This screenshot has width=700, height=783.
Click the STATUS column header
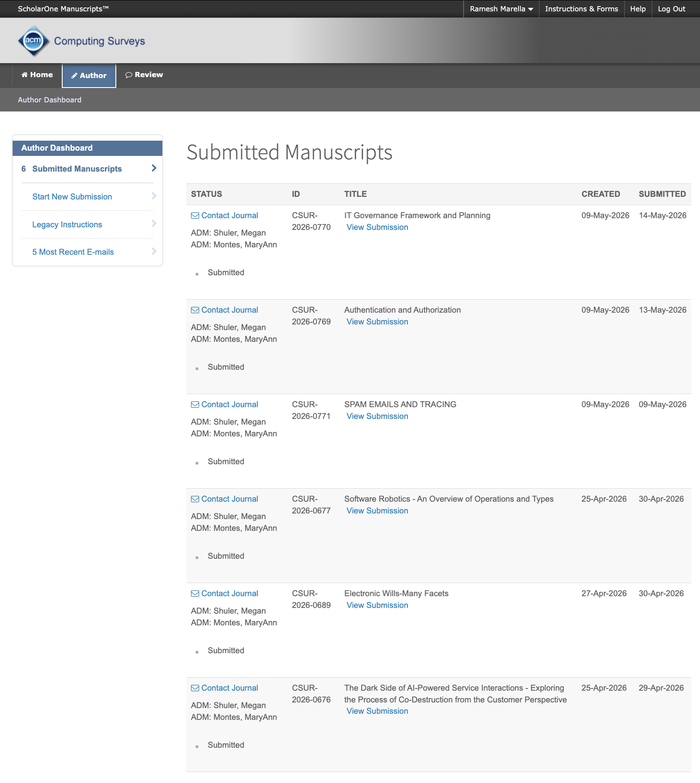click(x=206, y=194)
